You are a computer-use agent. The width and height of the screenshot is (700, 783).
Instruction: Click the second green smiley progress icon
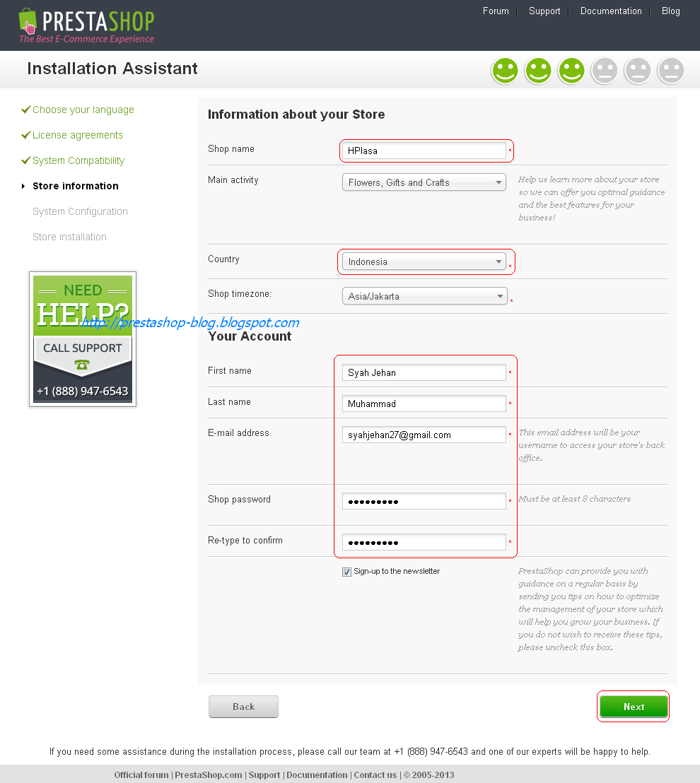coord(538,71)
